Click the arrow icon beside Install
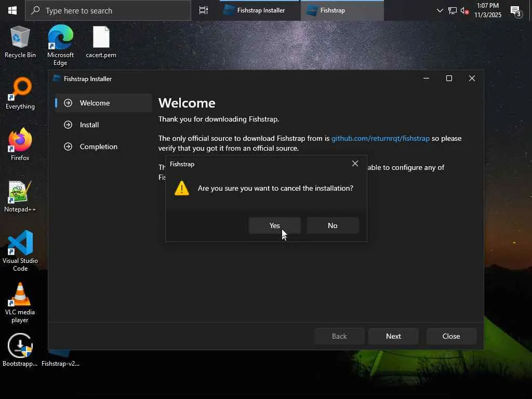 (x=68, y=125)
